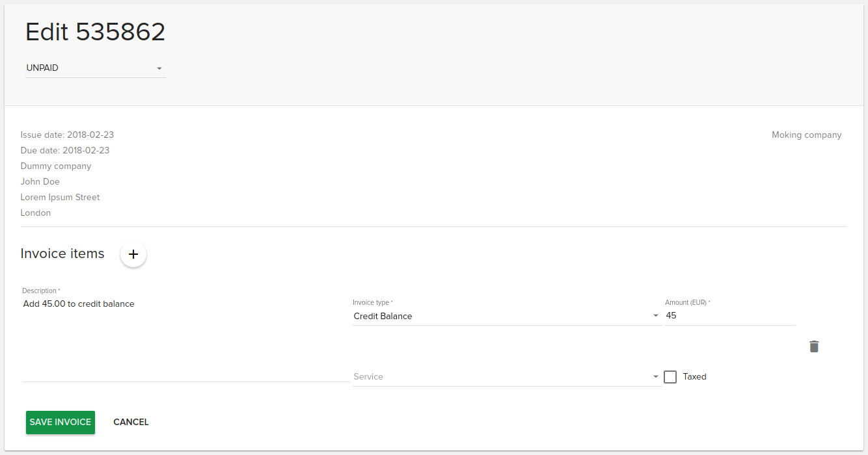Click the Due date text
This screenshot has width=868, height=455.
[x=64, y=150]
